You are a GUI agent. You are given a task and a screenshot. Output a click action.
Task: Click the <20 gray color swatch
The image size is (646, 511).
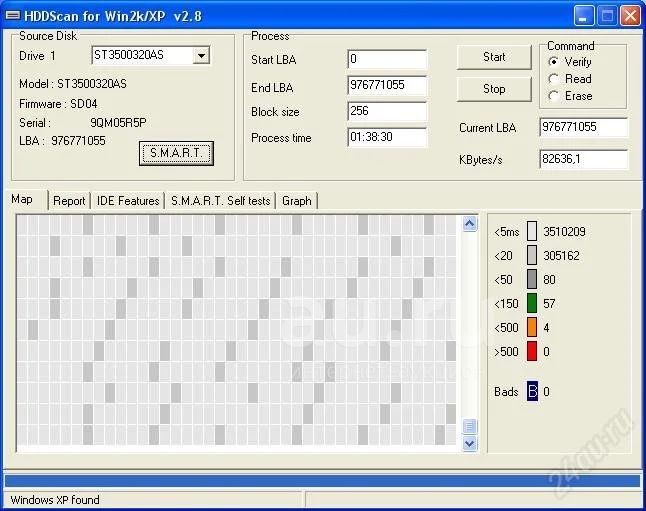coord(532,255)
